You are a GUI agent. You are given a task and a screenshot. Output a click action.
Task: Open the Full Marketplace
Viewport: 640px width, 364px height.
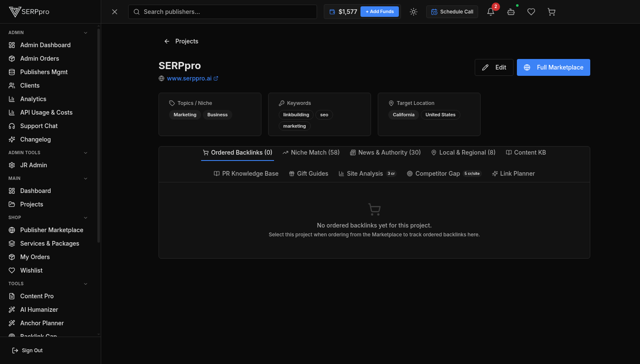click(x=553, y=67)
